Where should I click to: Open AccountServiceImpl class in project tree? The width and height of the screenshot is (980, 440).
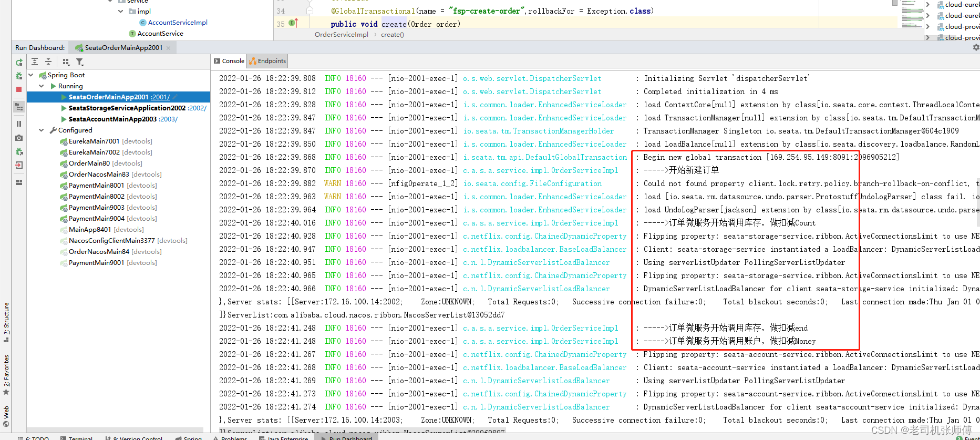[x=178, y=23]
